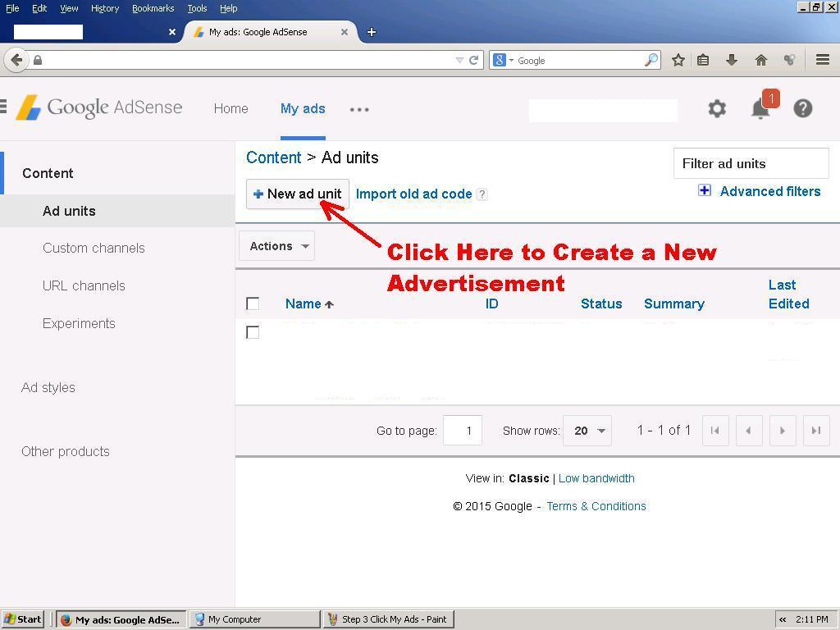Viewport: 840px width, 630px height.
Task: Click the Firefox home icon
Action: (760, 60)
